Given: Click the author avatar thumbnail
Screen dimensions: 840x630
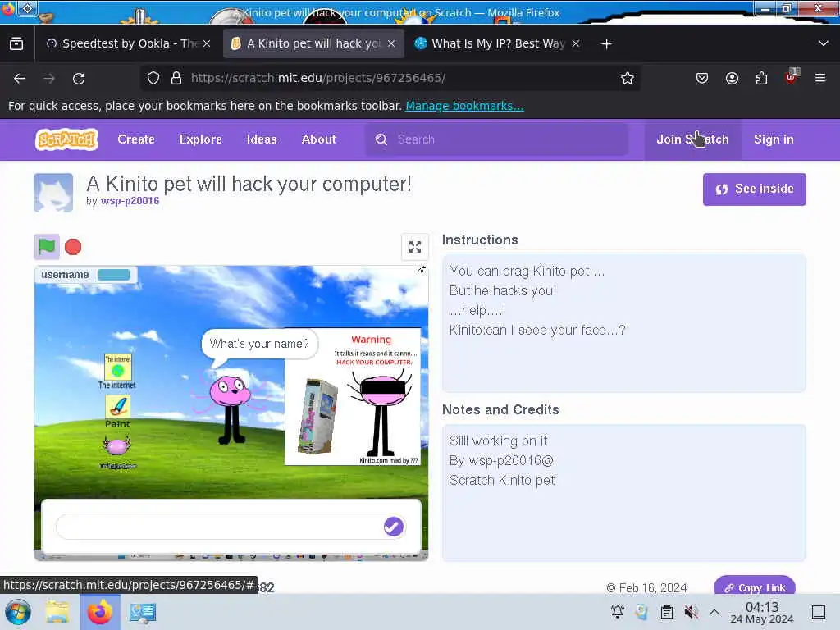Looking at the screenshot, I should click(x=53, y=193).
